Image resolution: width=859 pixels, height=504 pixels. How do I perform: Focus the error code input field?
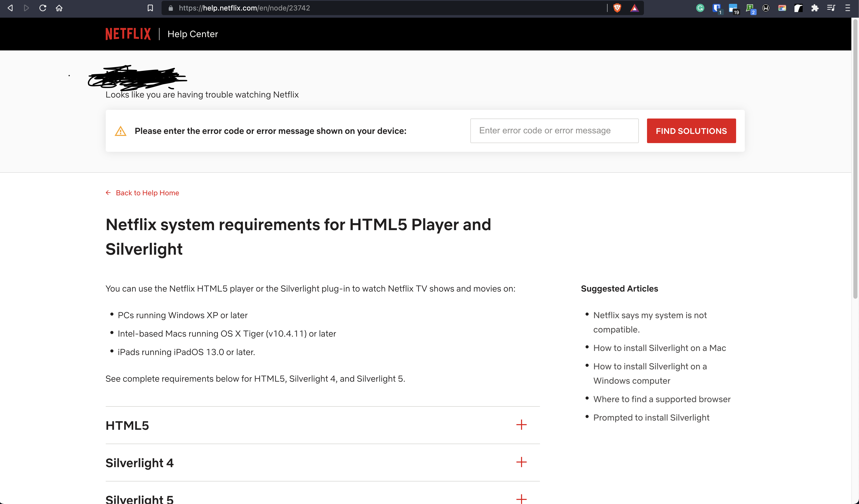[554, 131]
